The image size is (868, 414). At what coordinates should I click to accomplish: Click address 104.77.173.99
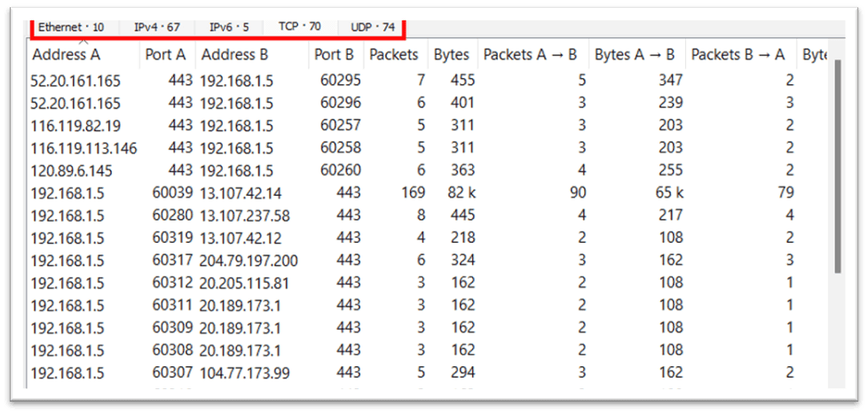(245, 372)
